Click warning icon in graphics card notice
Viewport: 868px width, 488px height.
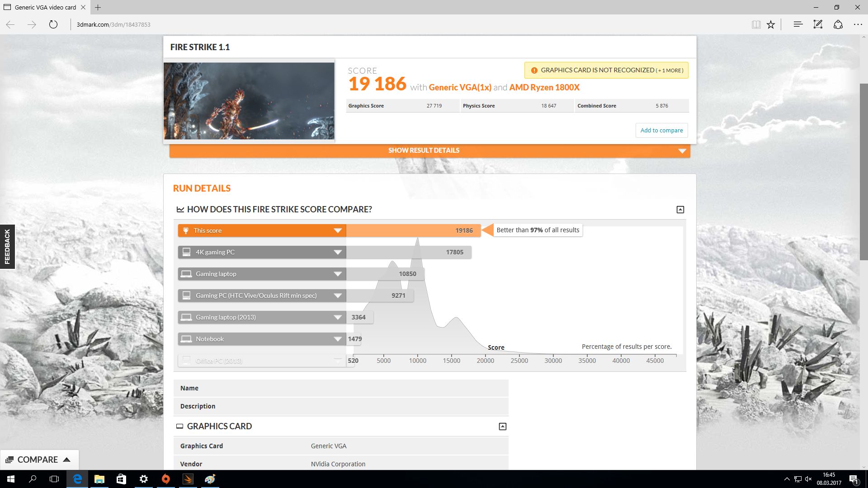point(534,70)
